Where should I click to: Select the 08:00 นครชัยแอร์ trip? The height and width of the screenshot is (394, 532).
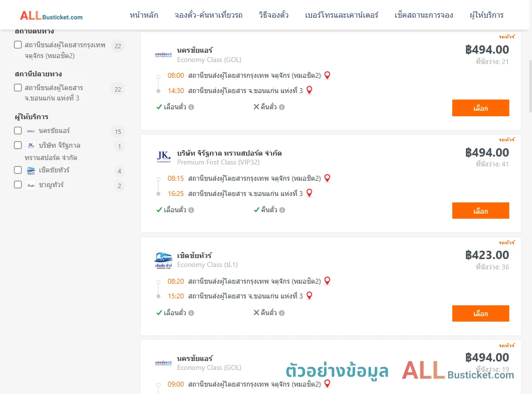(x=480, y=108)
